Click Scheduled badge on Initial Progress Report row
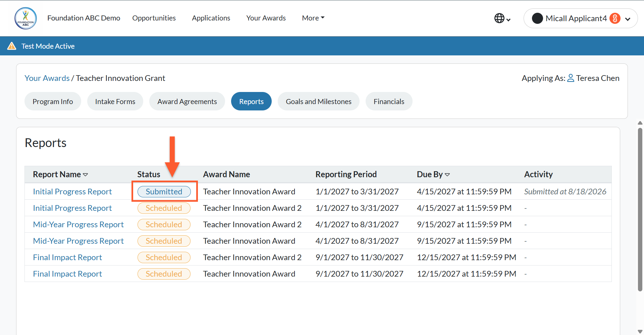The image size is (644, 335). coord(164,208)
